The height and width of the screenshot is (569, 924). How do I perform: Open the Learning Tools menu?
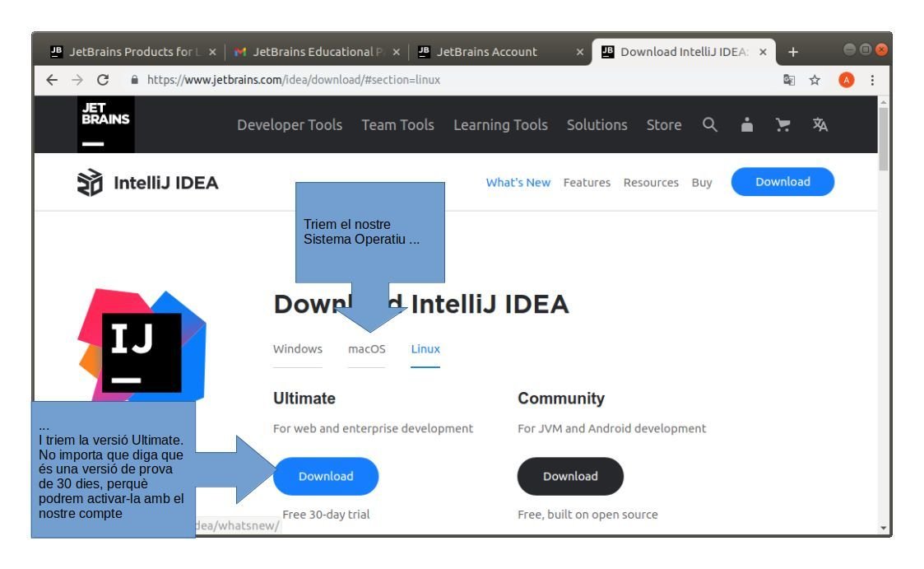[x=500, y=125]
